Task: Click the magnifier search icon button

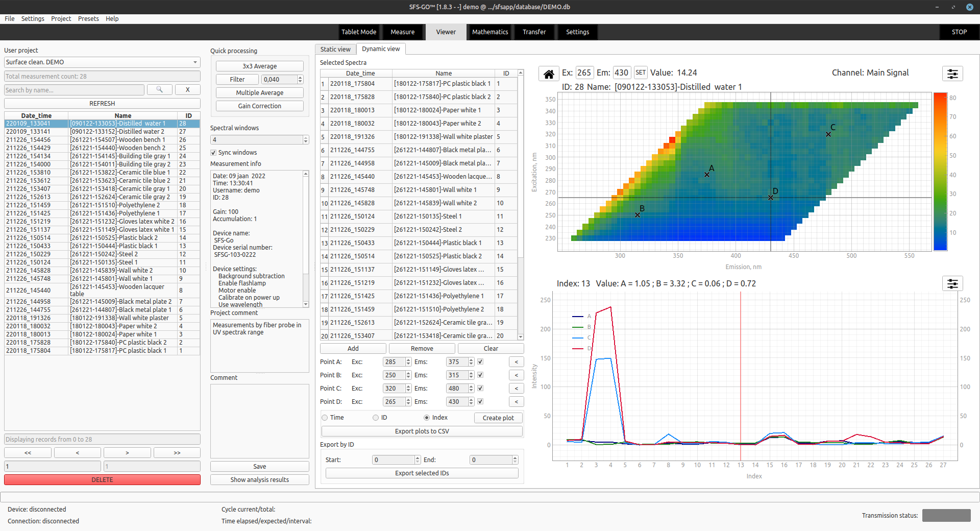Action: click(159, 90)
